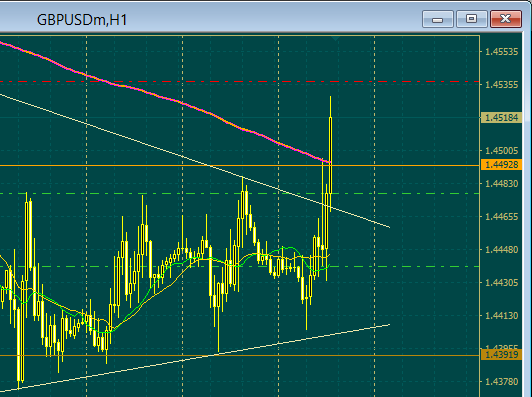The width and height of the screenshot is (532, 397).
Task: Close the GBPUSDm,H1 chart window
Action: (506, 19)
